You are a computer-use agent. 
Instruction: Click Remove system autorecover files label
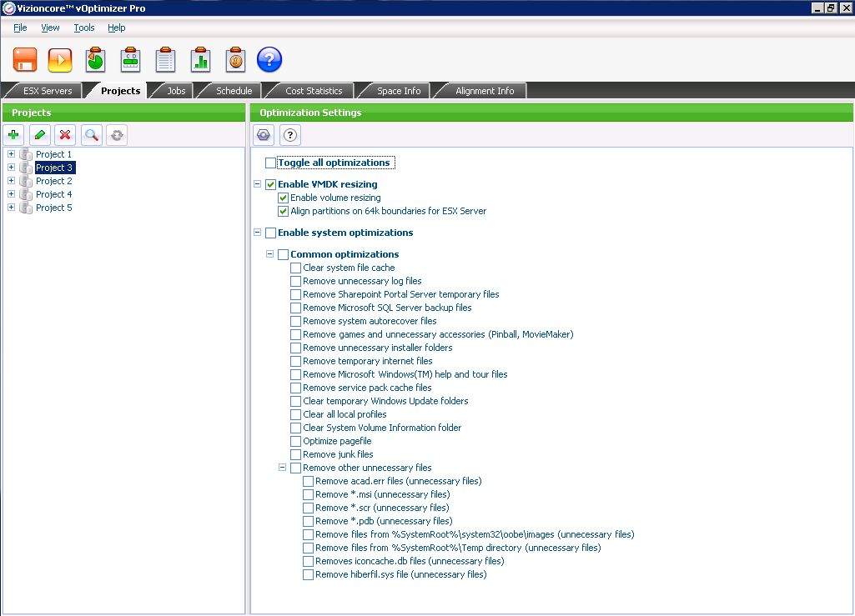(370, 321)
